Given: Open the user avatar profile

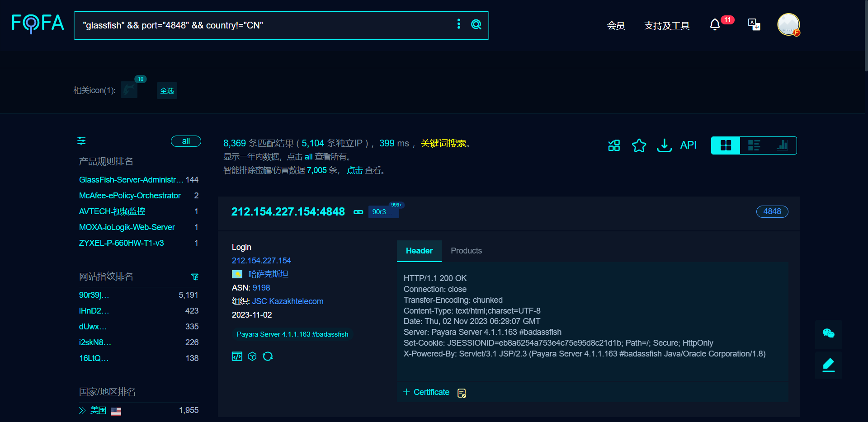Looking at the screenshot, I should (x=788, y=24).
